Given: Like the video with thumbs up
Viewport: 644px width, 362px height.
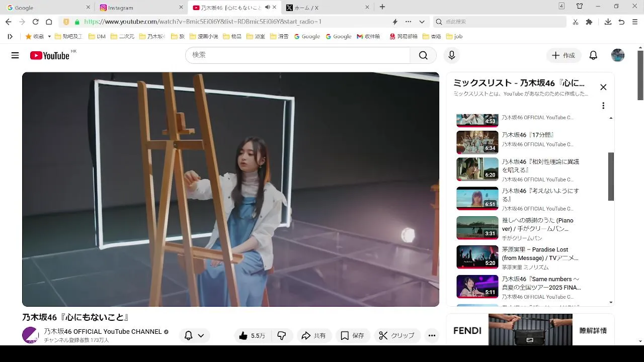Looking at the screenshot, I should 252,335.
